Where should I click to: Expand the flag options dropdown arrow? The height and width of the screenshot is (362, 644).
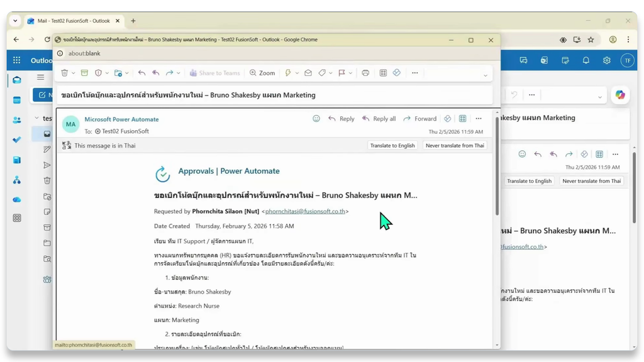(x=350, y=73)
